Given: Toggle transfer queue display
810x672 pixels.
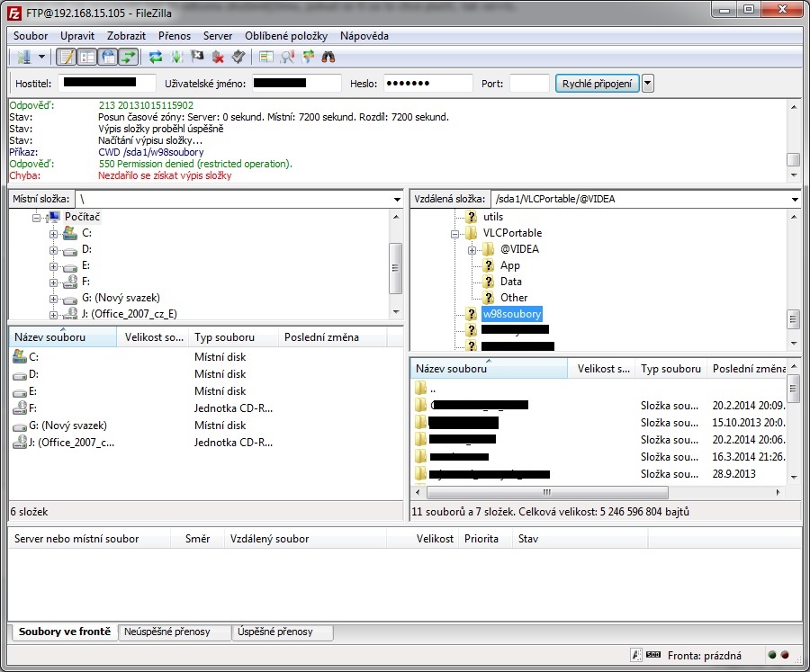Looking at the screenshot, I should [129, 58].
